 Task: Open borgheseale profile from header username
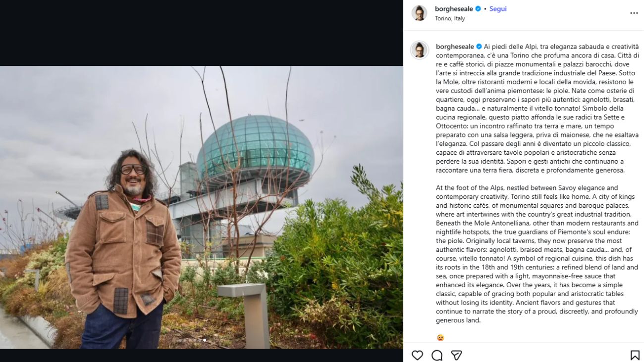tap(454, 9)
